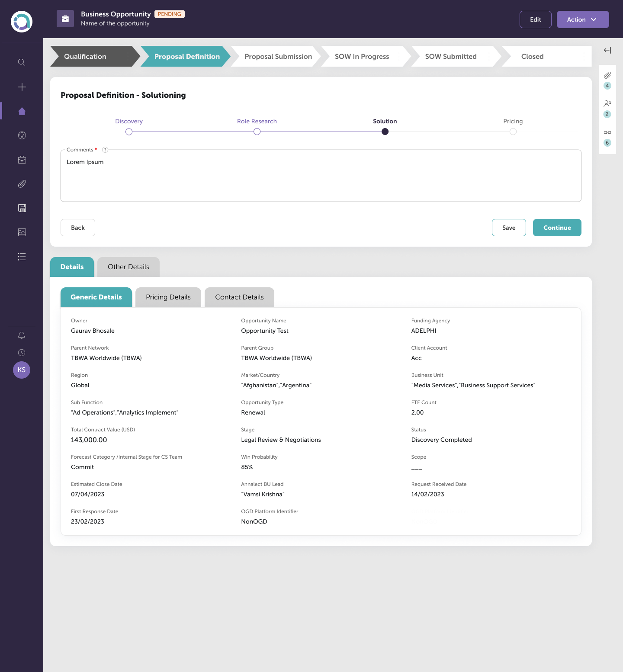Switch to Contact Details tab

click(239, 297)
